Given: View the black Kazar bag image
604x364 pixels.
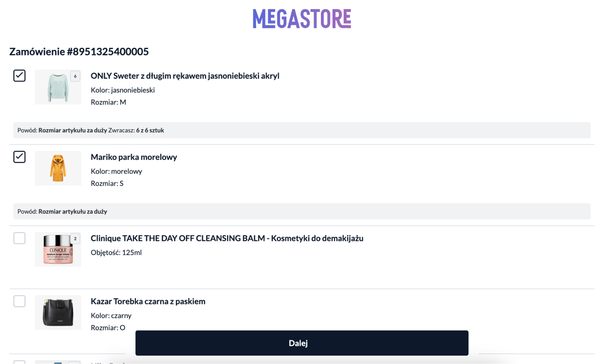Looking at the screenshot, I should coord(58,313).
